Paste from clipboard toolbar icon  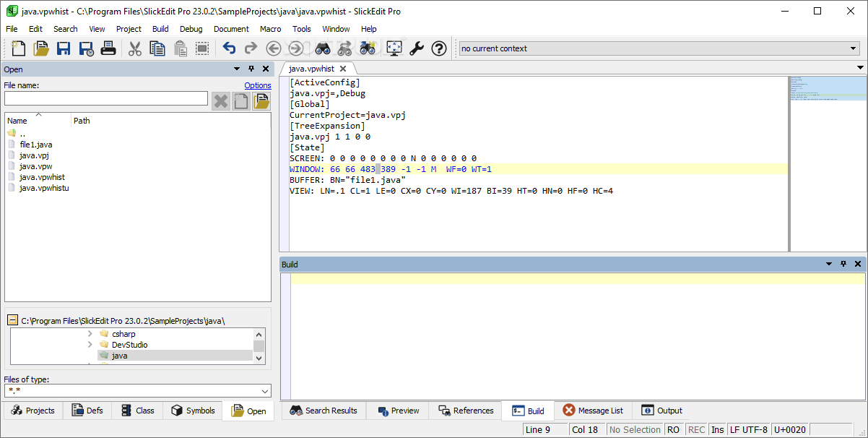pyautogui.click(x=180, y=48)
